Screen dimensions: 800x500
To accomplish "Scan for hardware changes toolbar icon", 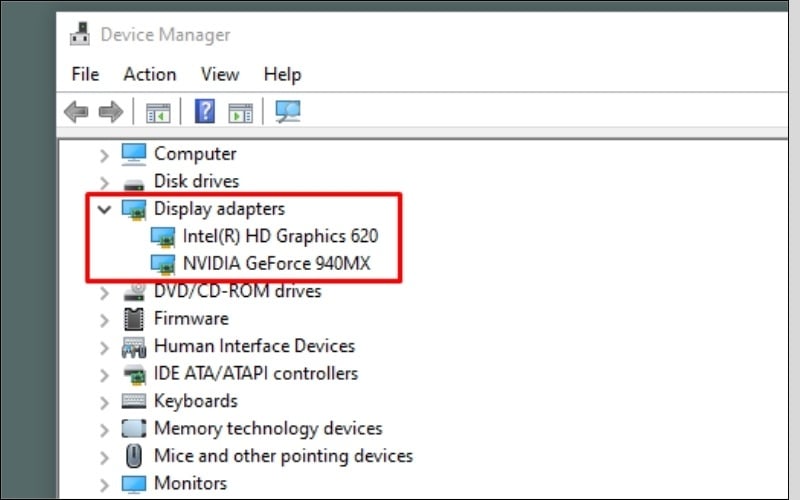I will coord(288,111).
